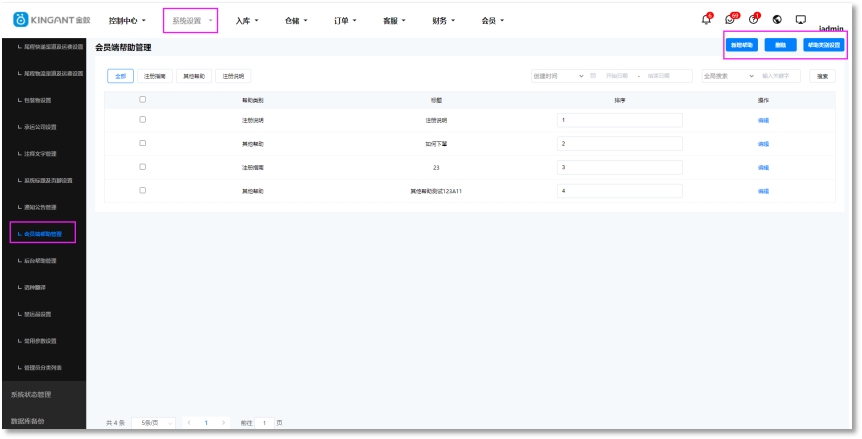
Task: Toggle the select-all checkbox in table header
Action: pyautogui.click(x=143, y=100)
